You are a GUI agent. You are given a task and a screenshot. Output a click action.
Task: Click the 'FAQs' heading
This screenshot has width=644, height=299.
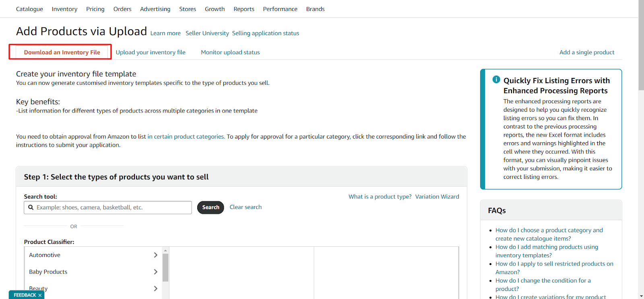pos(497,211)
